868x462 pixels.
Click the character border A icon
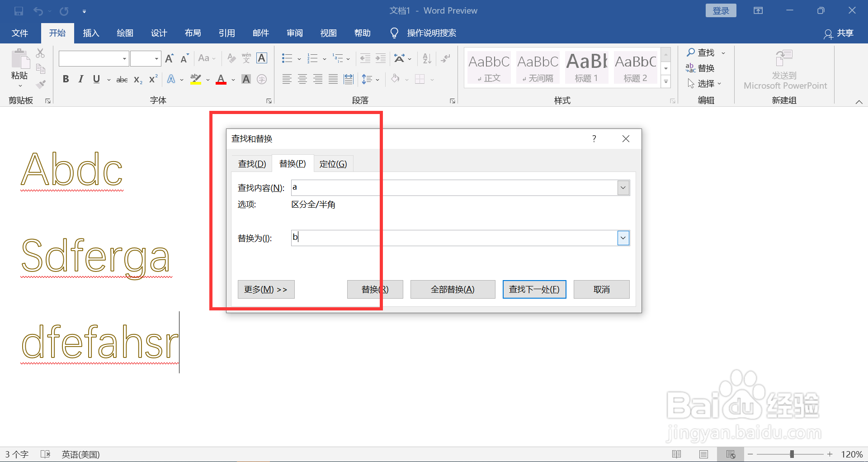(262, 58)
